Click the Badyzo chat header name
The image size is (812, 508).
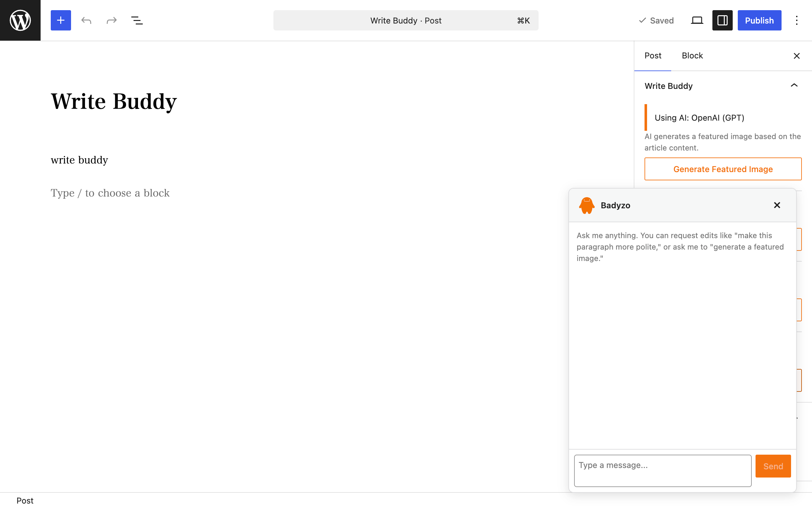click(615, 205)
